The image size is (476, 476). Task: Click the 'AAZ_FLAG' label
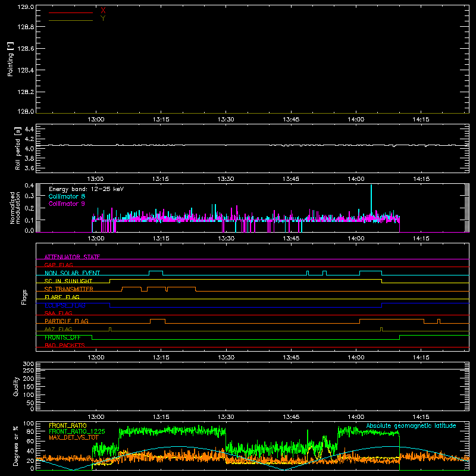(58, 329)
